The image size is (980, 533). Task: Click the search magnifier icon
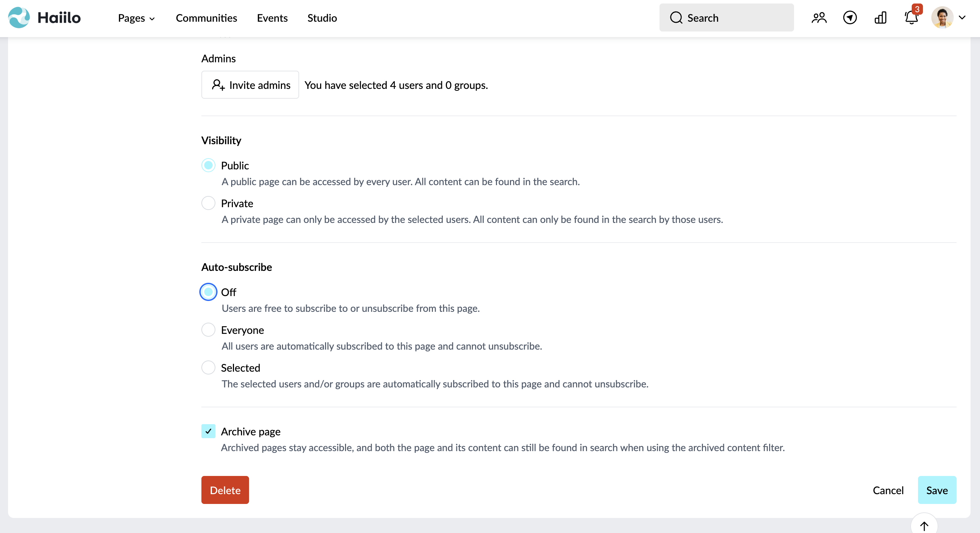tap(676, 18)
